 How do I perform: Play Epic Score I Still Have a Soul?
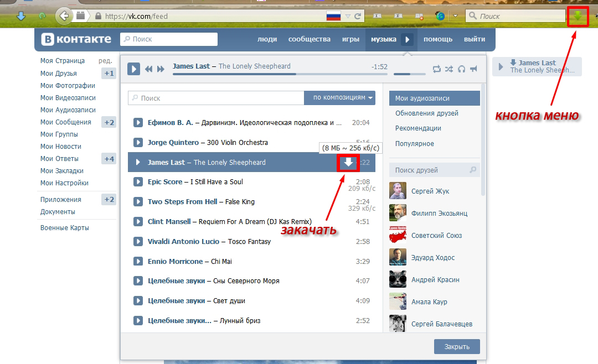pyautogui.click(x=138, y=182)
